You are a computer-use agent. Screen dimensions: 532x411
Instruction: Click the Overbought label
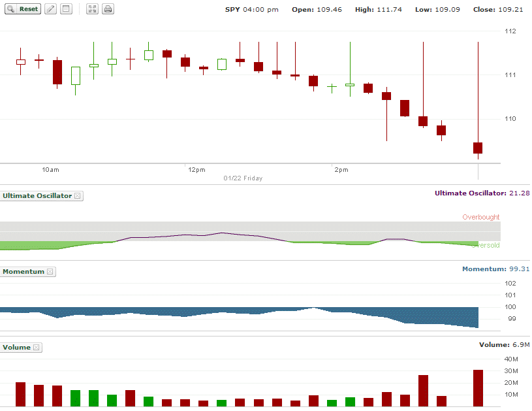pyautogui.click(x=481, y=217)
